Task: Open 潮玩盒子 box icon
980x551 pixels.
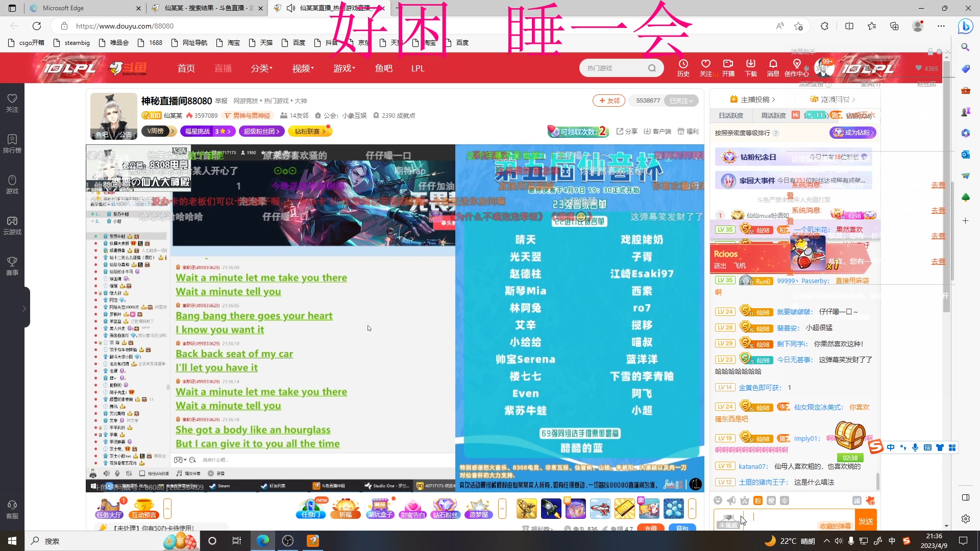Action: (380, 509)
